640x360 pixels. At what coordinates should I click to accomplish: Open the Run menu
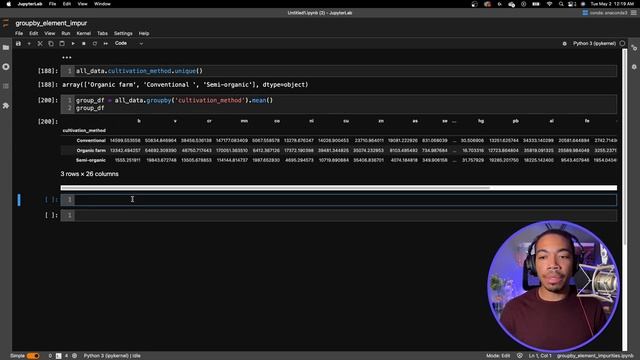66,33
